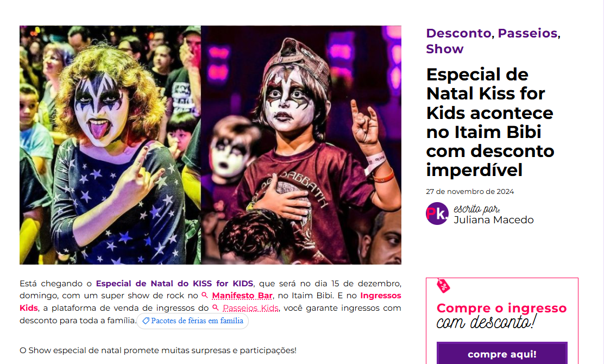This screenshot has width=604, height=364.
Task: Click magnifier icon beside Manifesto Bar
Action: coord(205,296)
